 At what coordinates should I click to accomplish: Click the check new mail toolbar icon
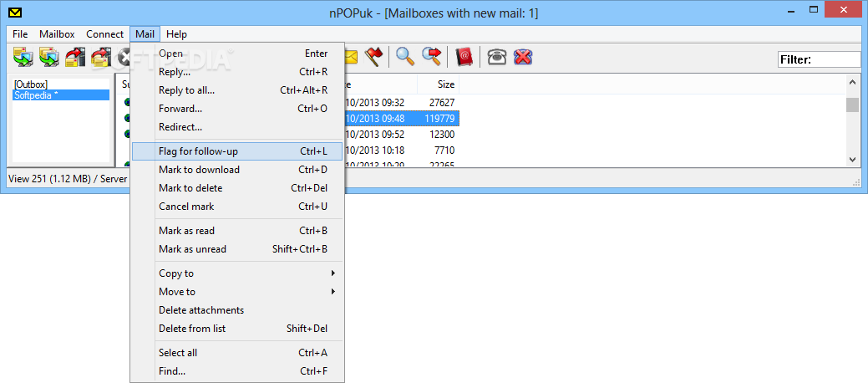pos(23,57)
